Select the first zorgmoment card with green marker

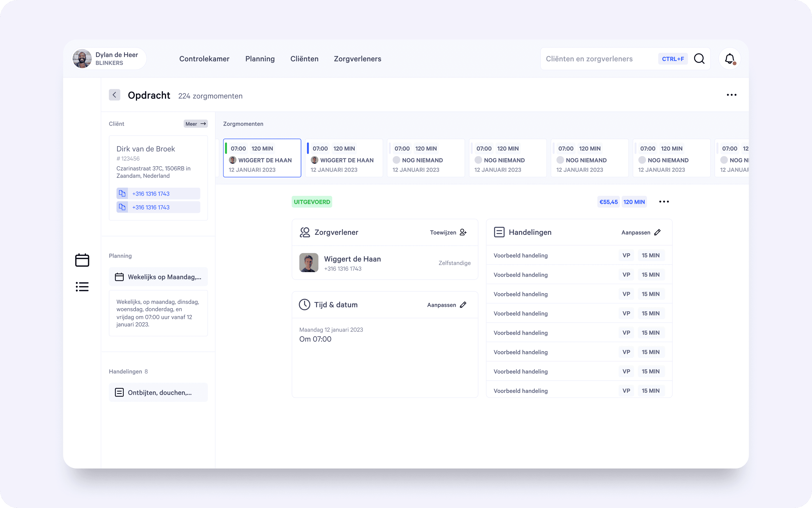click(x=262, y=158)
